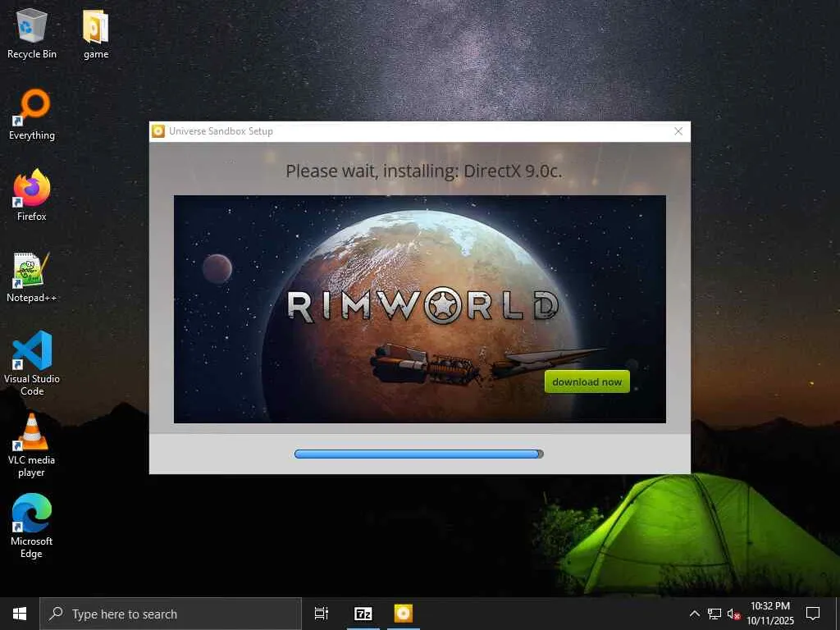The image size is (840, 630).
Task: Click the Universe Sandbox Setup title icon
Action: pos(158,131)
